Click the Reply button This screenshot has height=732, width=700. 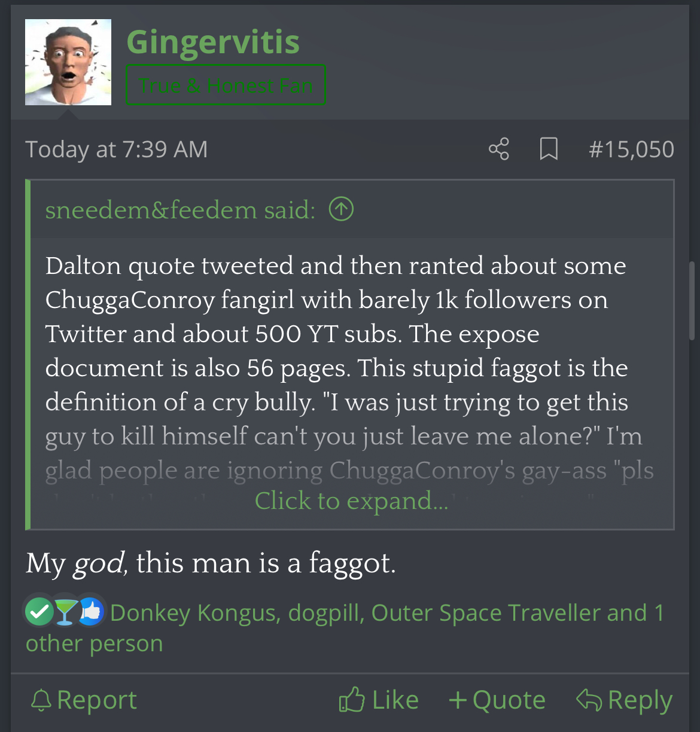coord(624,700)
